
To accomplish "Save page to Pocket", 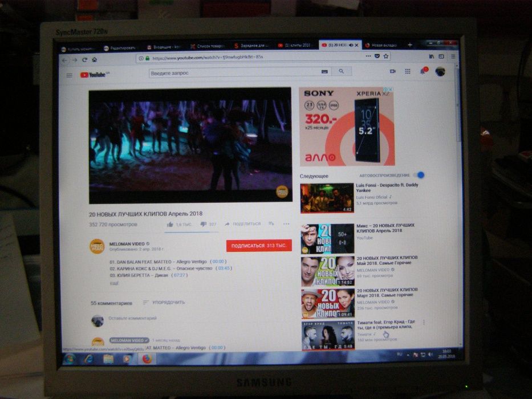I will pyautogui.click(x=377, y=56).
